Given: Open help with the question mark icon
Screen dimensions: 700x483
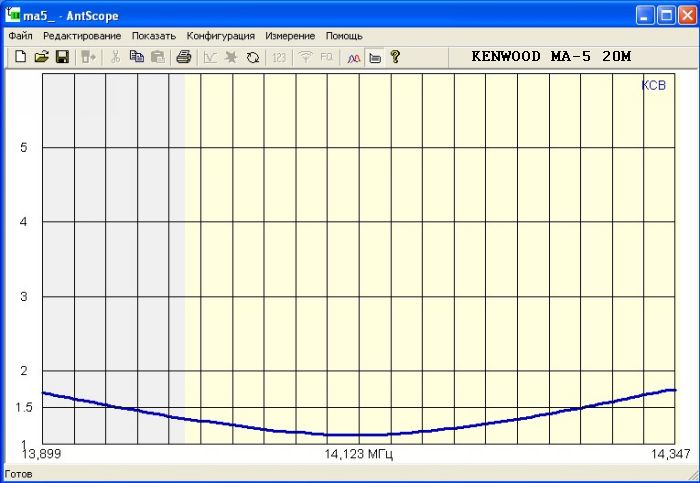Looking at the screenshot, I should (395, 57).
